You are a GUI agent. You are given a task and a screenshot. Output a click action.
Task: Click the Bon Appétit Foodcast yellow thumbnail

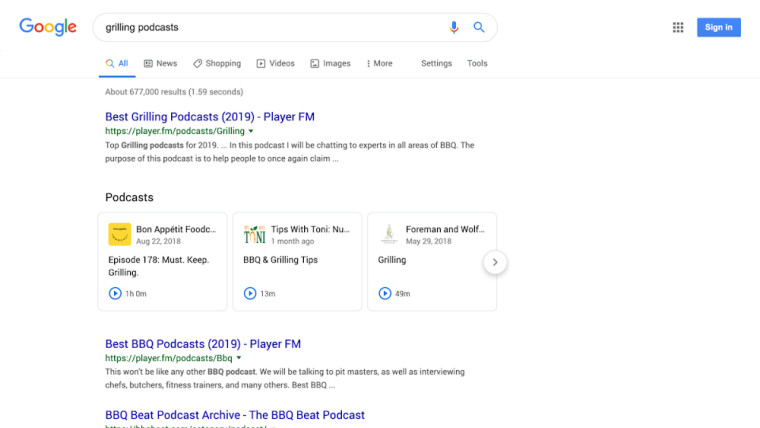click(x=119, y=235)
